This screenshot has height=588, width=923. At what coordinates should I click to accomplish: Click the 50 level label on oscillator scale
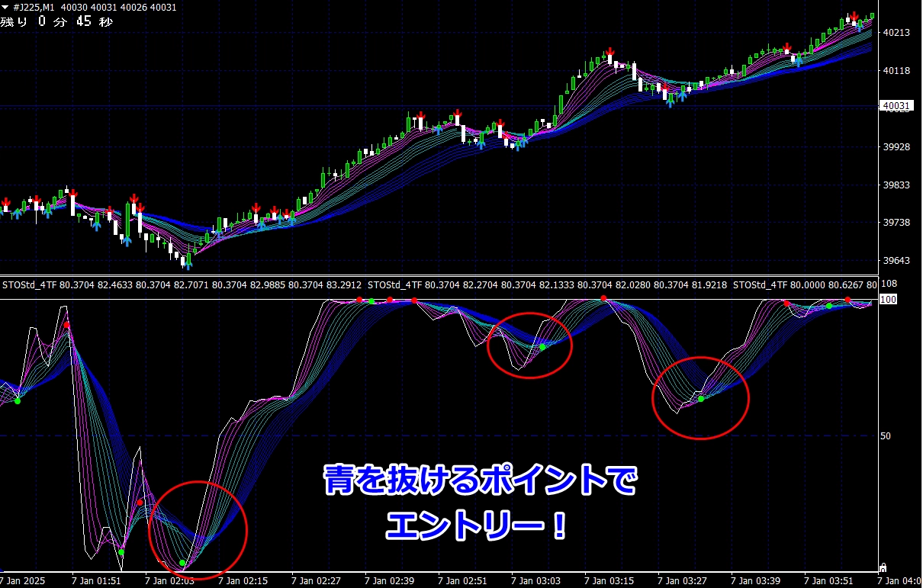885,436
